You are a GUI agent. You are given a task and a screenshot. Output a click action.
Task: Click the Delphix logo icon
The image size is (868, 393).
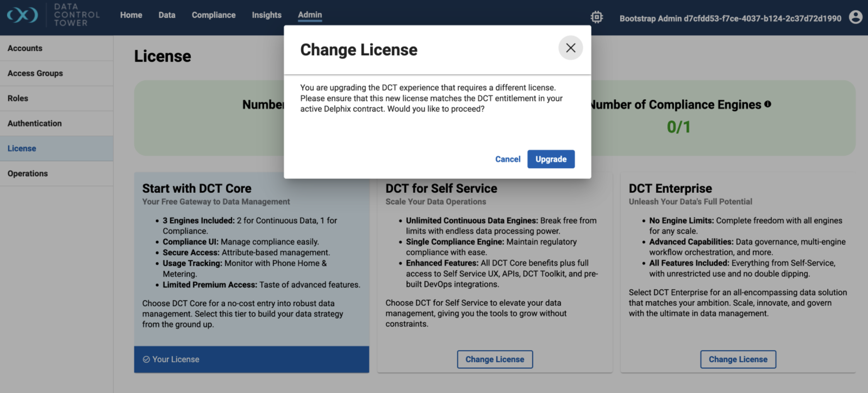pos(22,15)
